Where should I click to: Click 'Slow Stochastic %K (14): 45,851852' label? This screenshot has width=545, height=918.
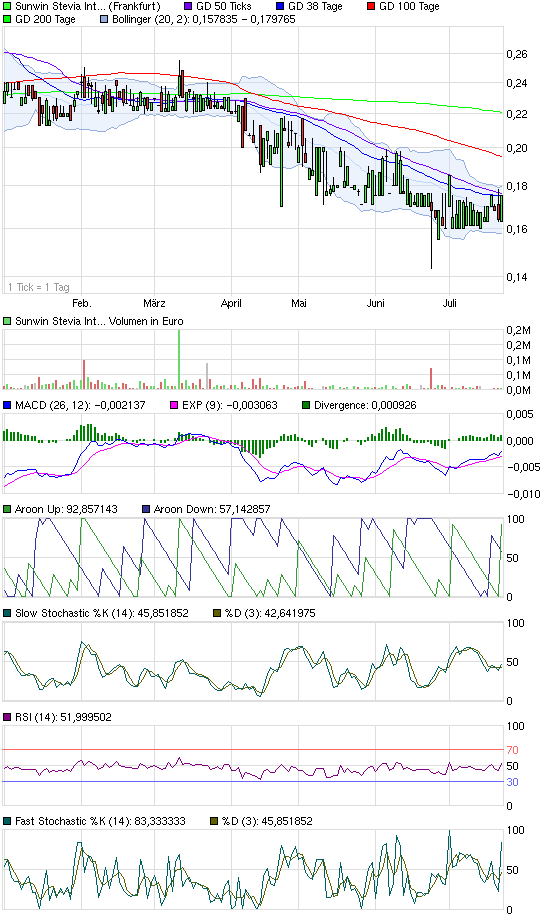pos(102,613)
